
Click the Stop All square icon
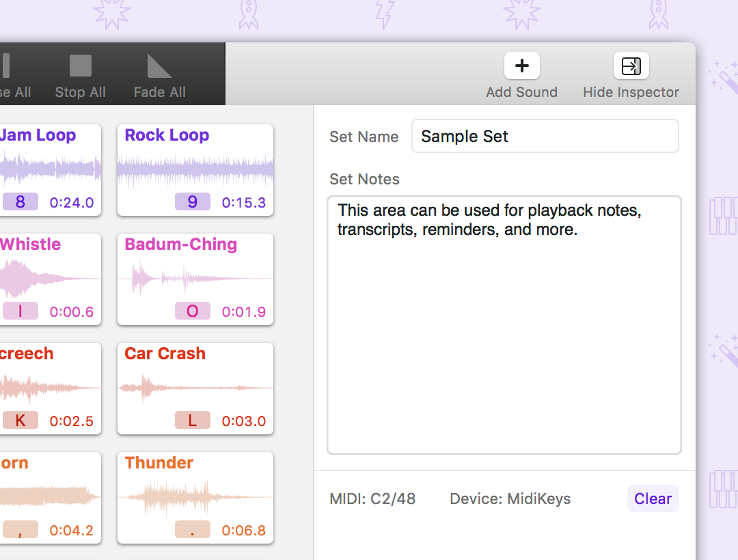[x=81, y=66]
